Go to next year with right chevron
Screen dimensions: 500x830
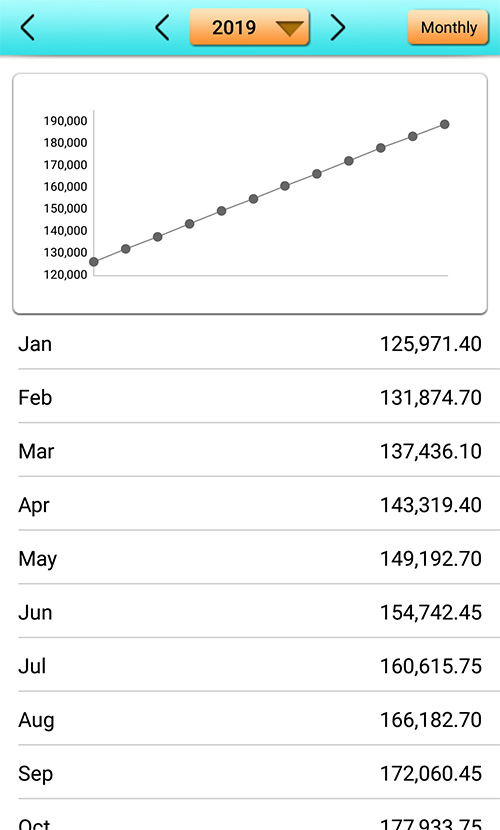338,28
